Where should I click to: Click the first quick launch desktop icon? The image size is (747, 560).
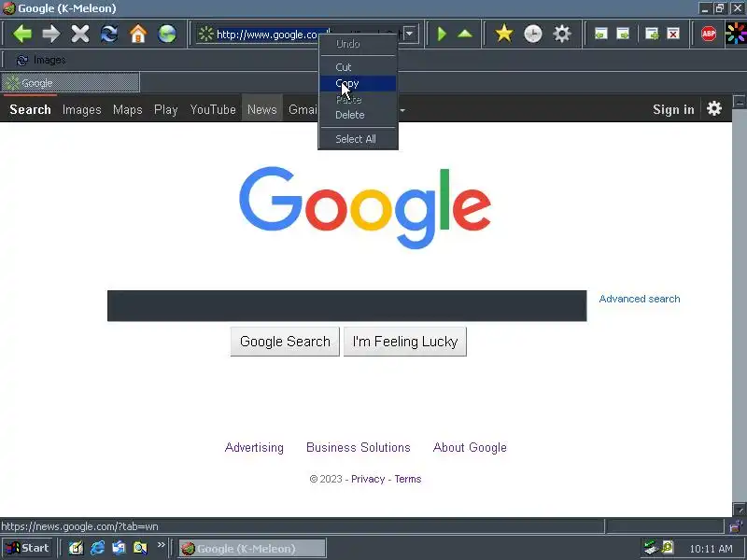77,548
